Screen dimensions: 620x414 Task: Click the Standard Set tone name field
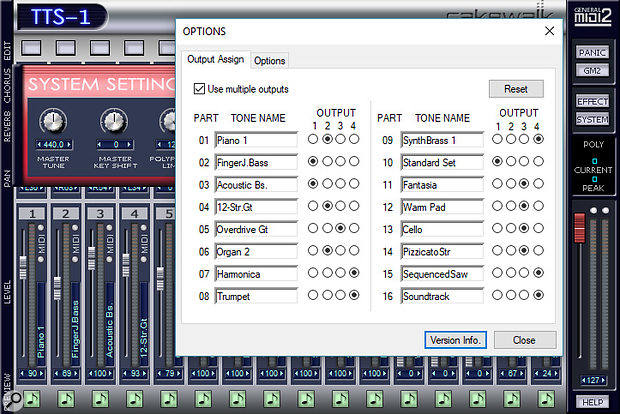442,163
